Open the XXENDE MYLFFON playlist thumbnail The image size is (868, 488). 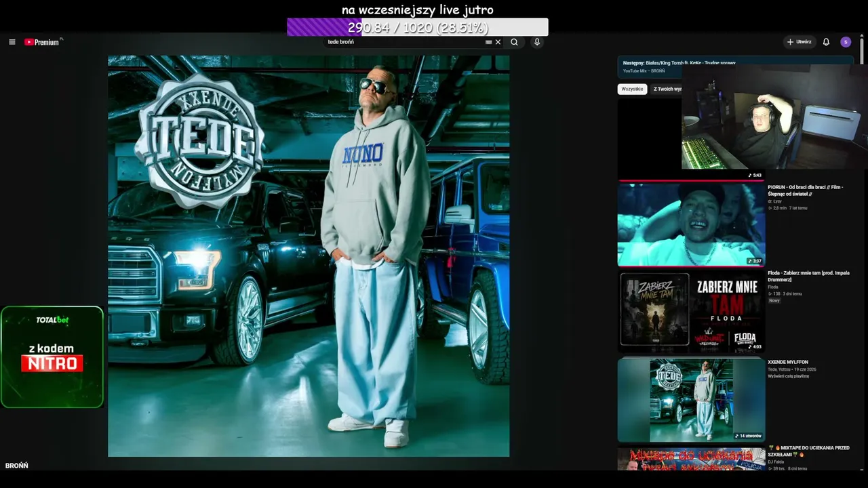[x=691, y=400]
